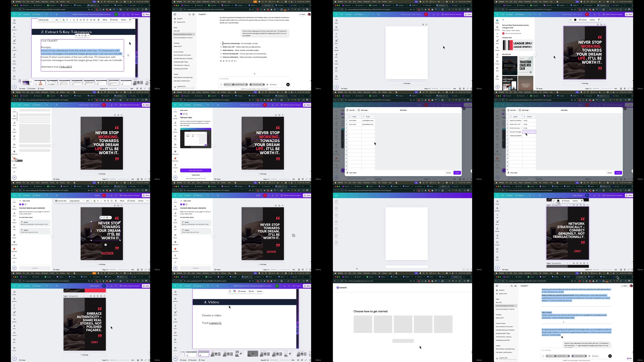
Task: Click refresh icon in toolbar above '4. Video' slide
Action: pyautogui.click(x=230, y=291)
